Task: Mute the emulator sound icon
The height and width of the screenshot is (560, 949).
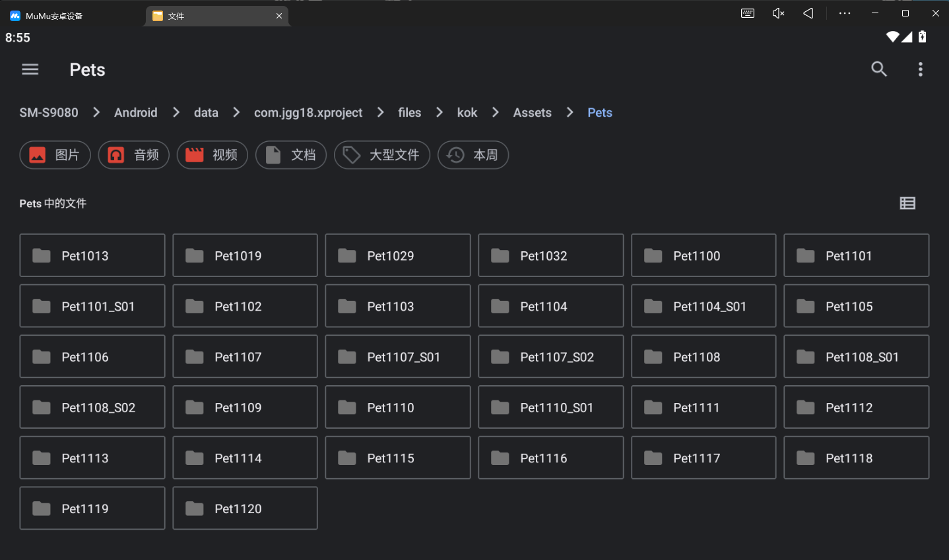Action: pos(778,13)
